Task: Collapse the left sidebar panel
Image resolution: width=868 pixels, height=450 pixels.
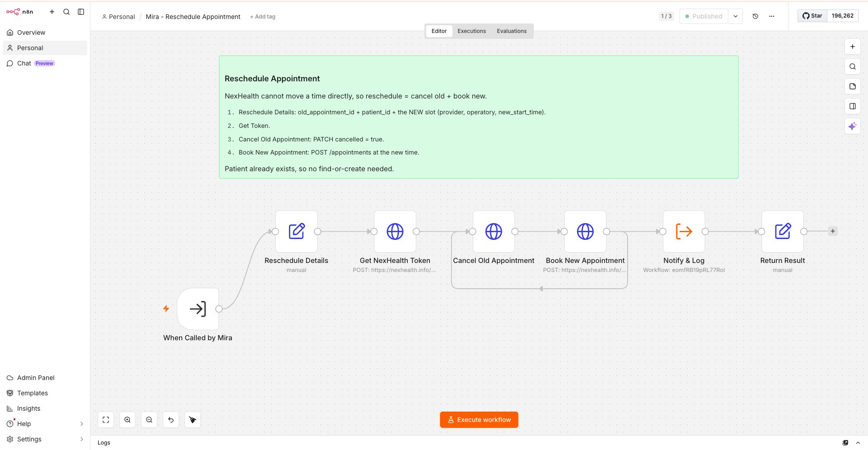Action: point(81,12)
